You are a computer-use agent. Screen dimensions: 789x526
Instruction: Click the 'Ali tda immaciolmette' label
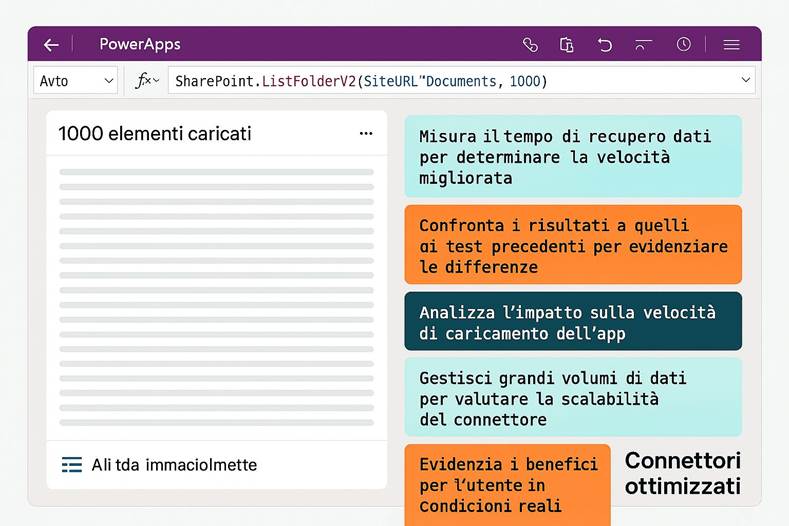click(174, 465)
